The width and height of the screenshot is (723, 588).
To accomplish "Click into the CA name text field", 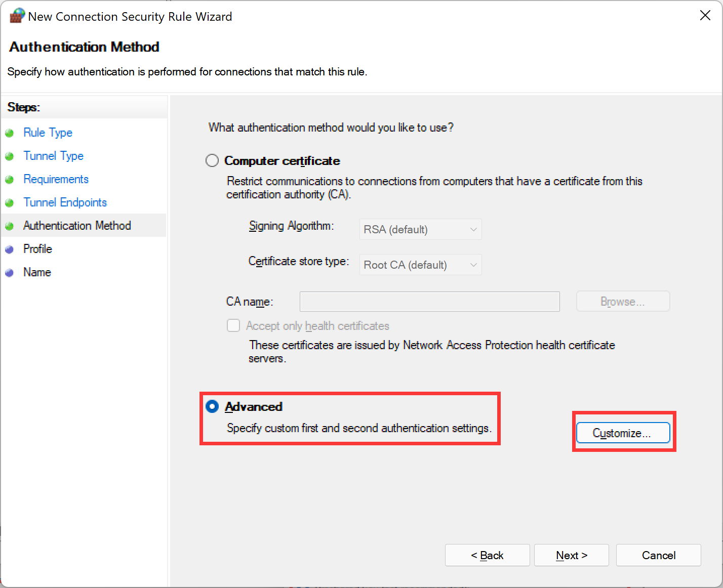I will pos(429,302).
